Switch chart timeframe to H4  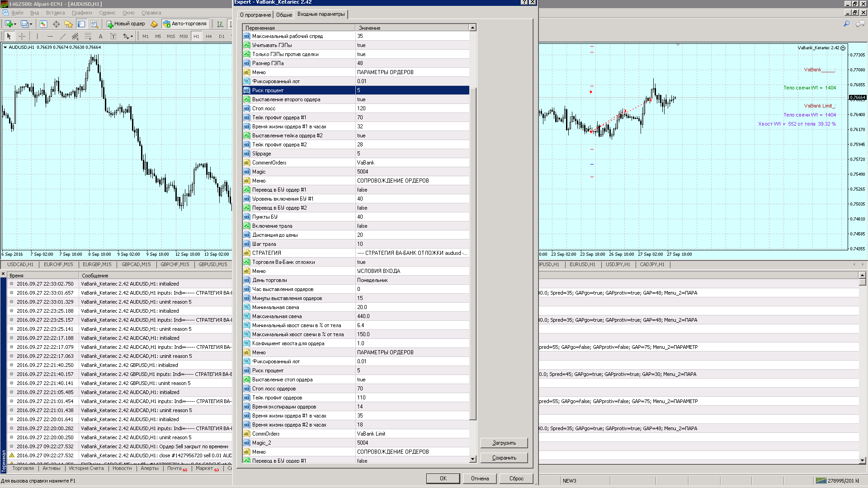point(209,36)
